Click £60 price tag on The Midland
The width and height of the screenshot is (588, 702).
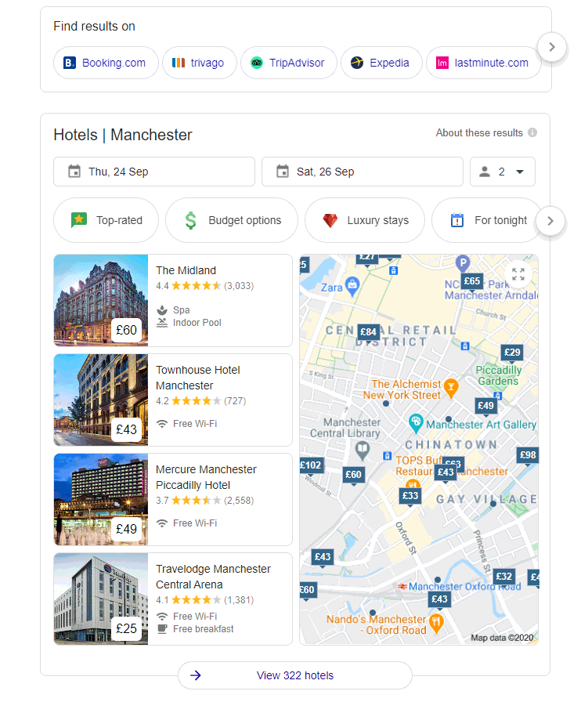tap(126, 330)
